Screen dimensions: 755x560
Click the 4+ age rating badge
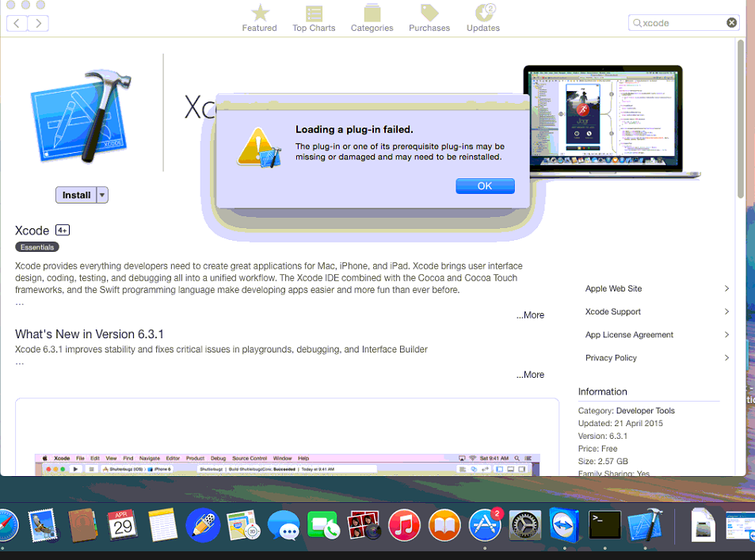(63, 230)
